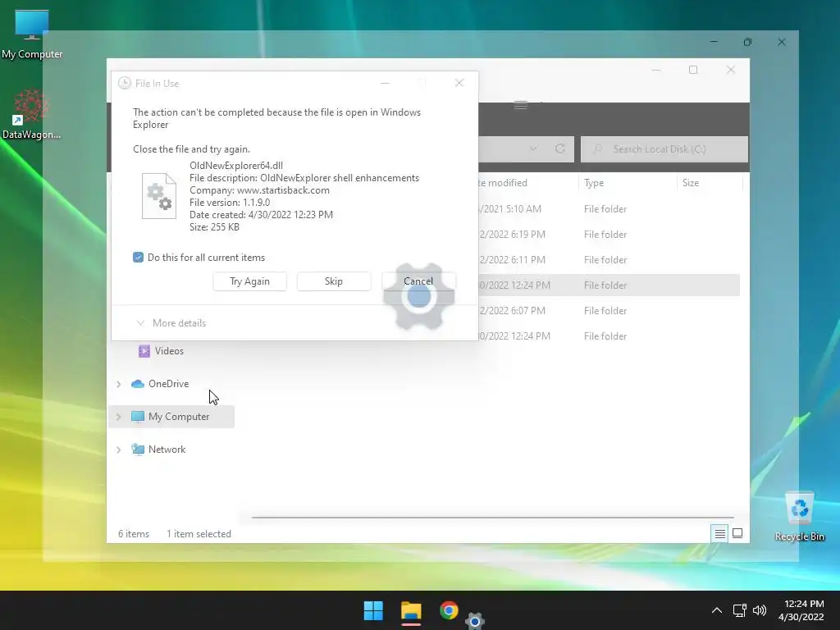Viewport: 840px width, 630px height.
Task: Expand the Network tree node
Action: click(x=118, y=450)
